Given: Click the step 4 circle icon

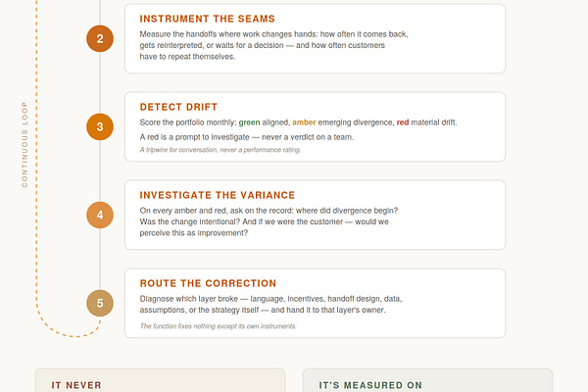Looking at the screenshot, I should pyautogui.click(x=100, y=215).
